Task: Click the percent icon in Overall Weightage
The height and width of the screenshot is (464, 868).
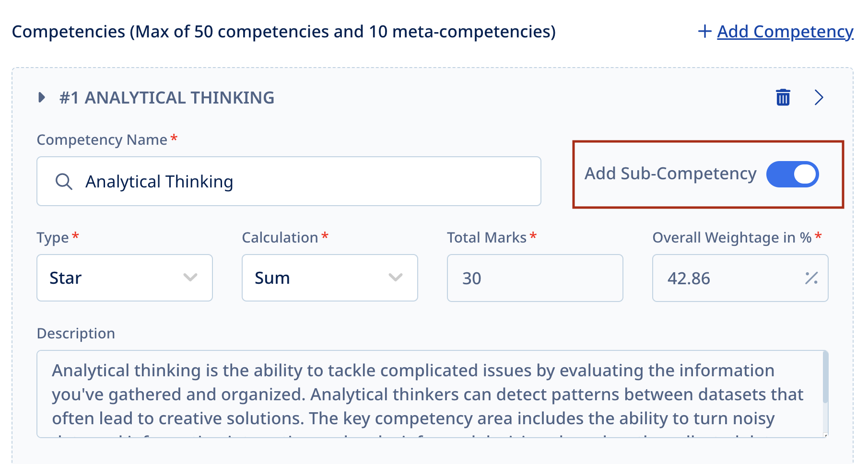Action: (x=811, y=278)
